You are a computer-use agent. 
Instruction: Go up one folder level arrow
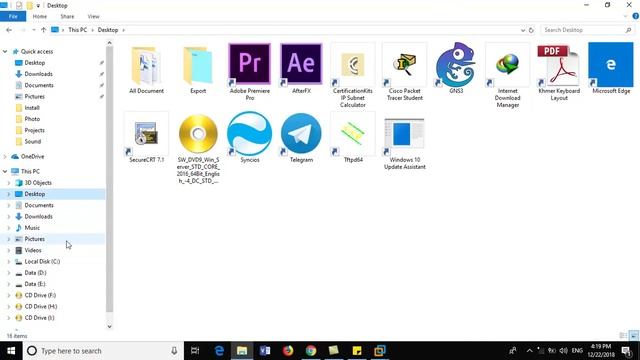[43, 30]
